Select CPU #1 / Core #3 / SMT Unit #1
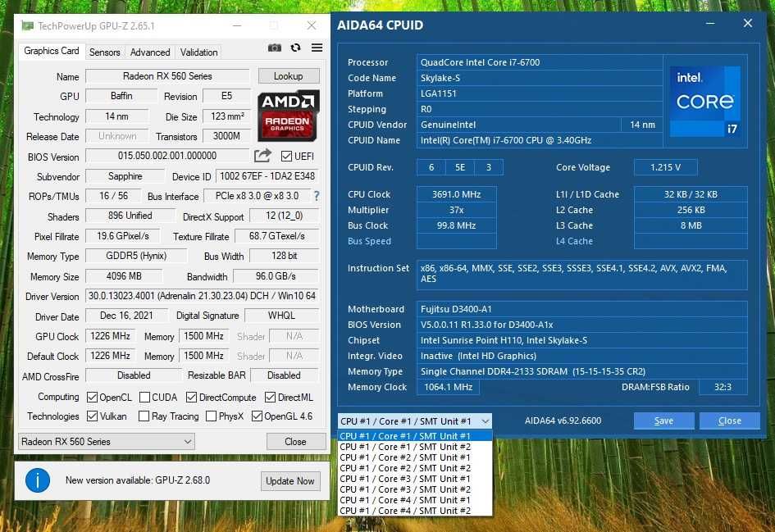The image size is (775, 532). tap(415, 479)
